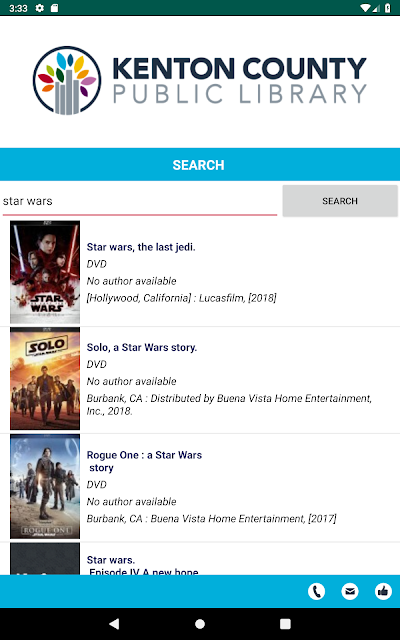400x640 pixels.
Task: Open the email envelope icon
Action: coord(350,591)
